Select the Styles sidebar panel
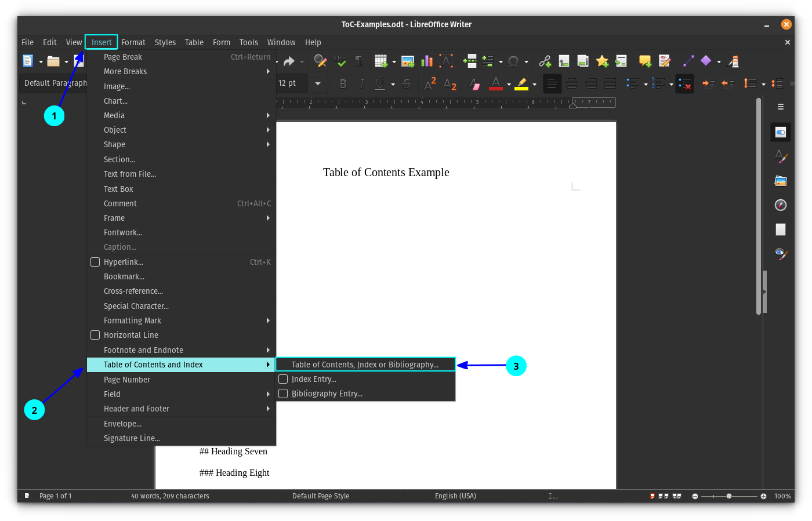The image size is (812, 521). (x=781, y=156)
